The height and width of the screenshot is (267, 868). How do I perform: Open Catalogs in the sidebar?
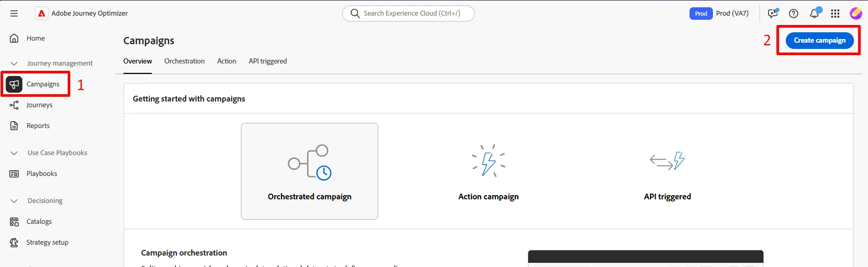point(39,222)
